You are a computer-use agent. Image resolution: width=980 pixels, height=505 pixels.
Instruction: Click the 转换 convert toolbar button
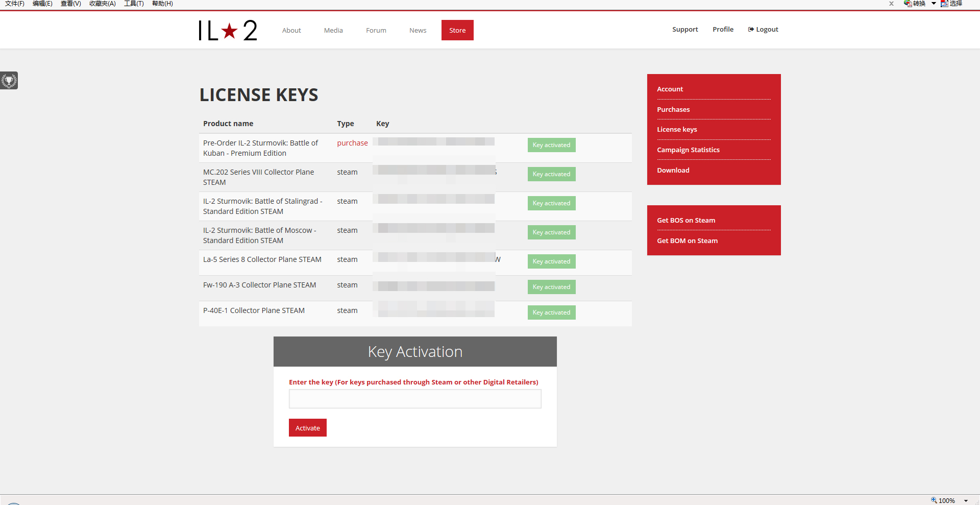coord(915,4)
